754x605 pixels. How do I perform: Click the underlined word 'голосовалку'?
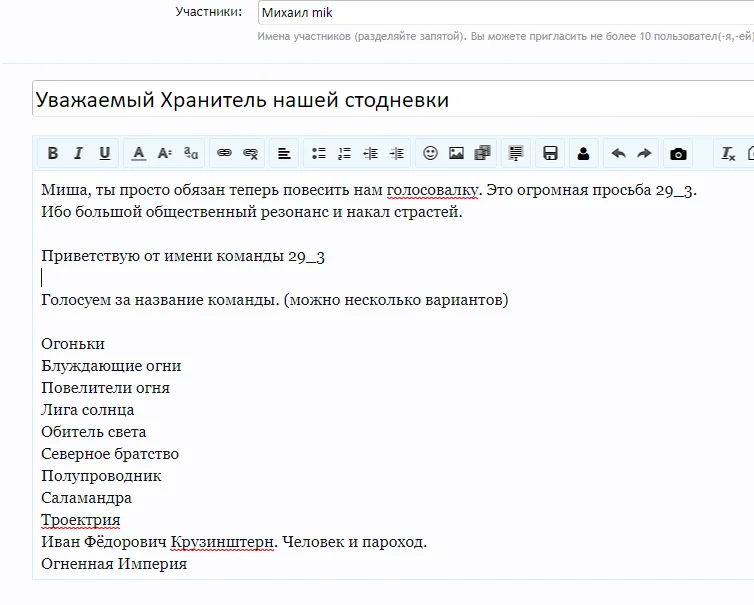coord(433,190)
